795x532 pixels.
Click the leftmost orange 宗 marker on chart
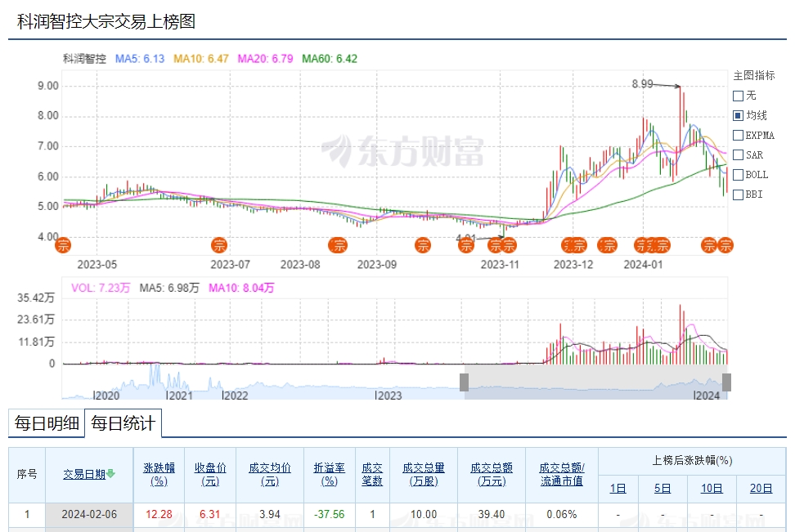tap(63, 244)
